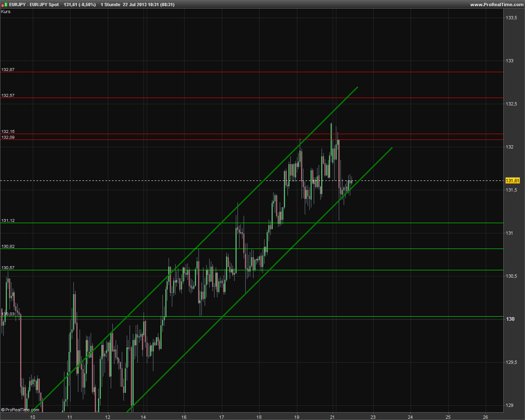
Task: Click date 26 on the time axis
Action: (x=485, y=417)
